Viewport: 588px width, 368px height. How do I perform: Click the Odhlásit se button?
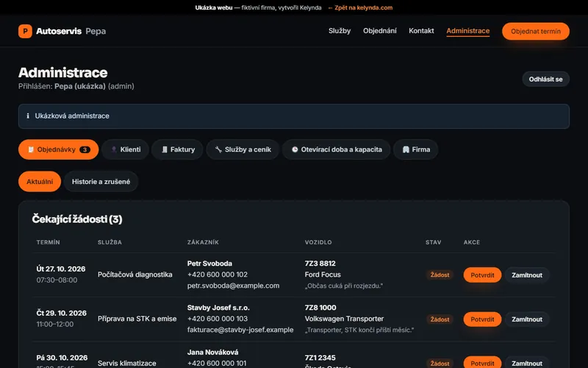point(545,79)
